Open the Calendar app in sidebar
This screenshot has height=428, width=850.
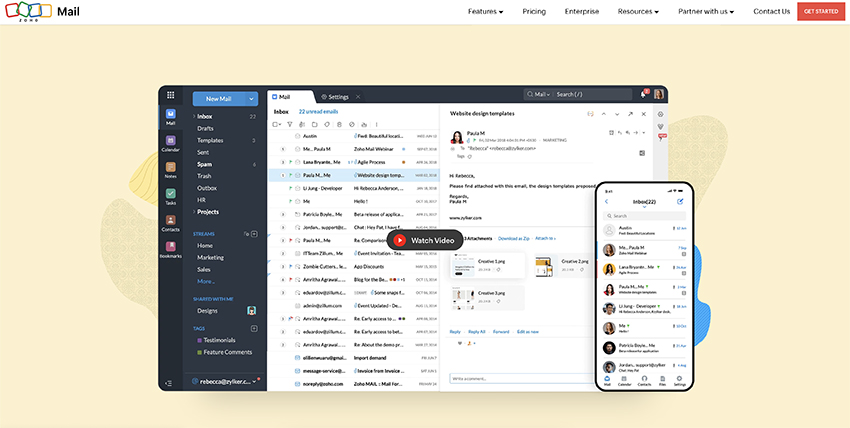(x=171, y=144)
